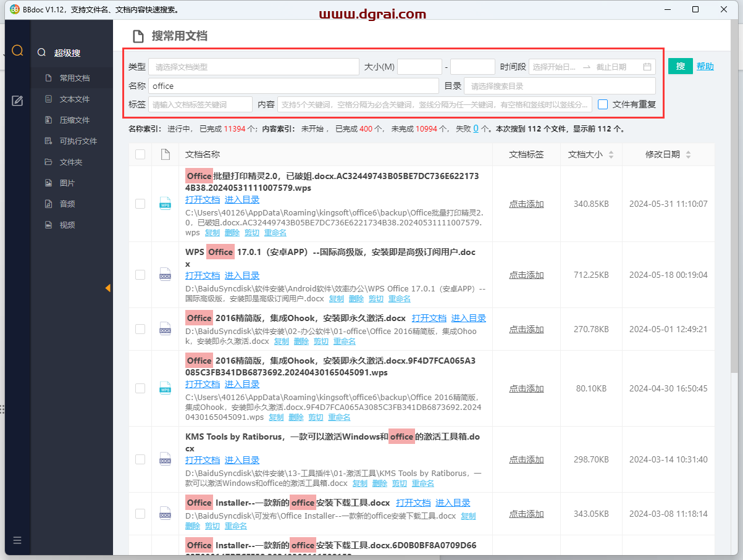Select 压缩文件 in the sidebar

pos(72,120)
